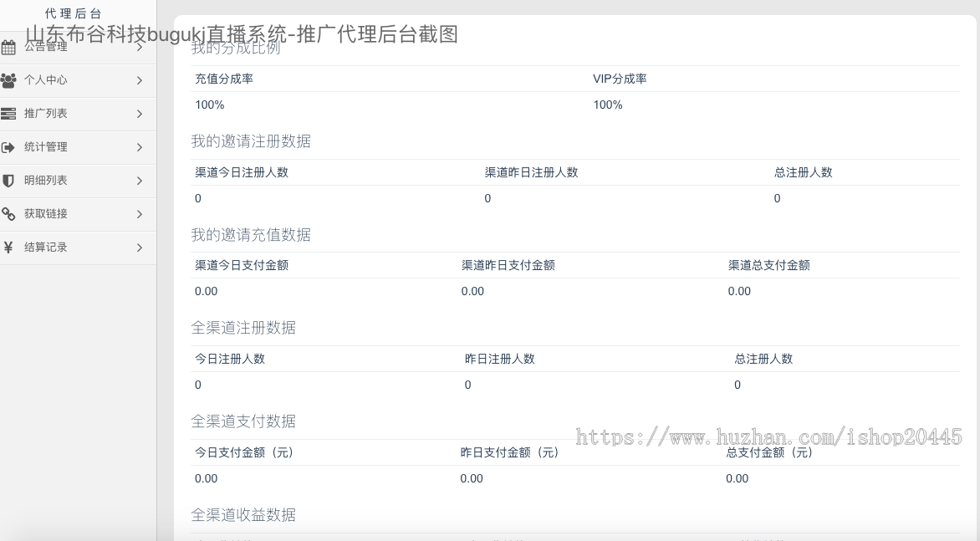Click the exit-arrow icon beside 统计管理
The width and height of the screenshot is (980, 541).
tap(8, 147)
